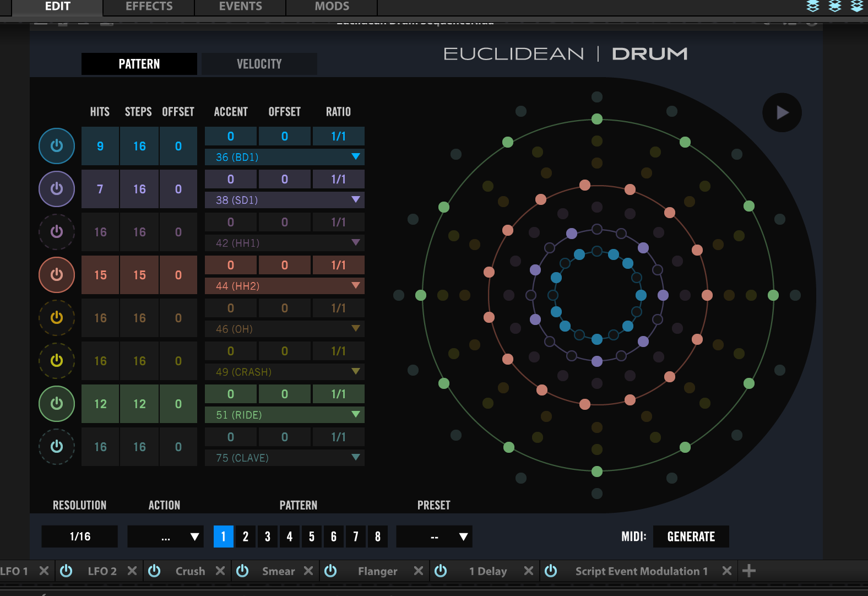Close the Smear effect tab
The width and height of the screenshot is (868, 596).
(308, 571)
